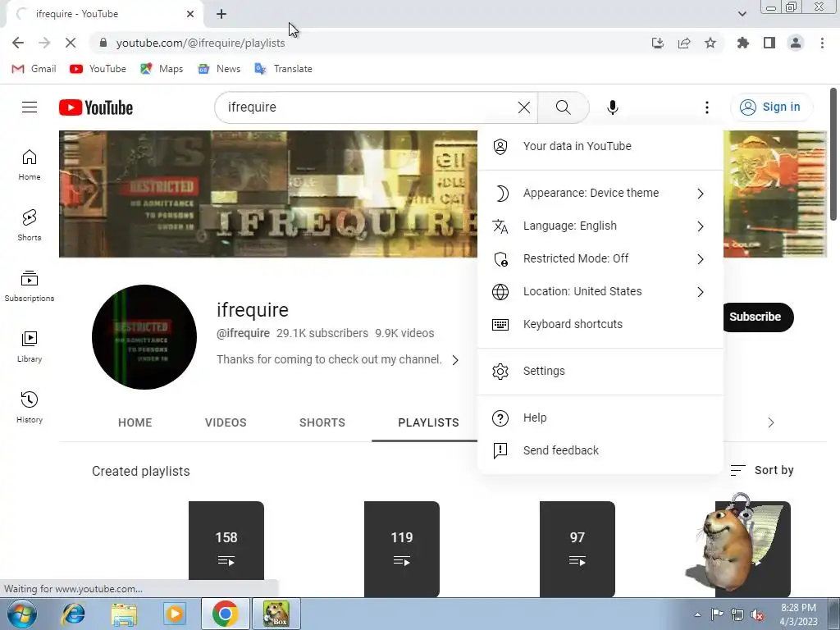840x630 pixels.
Task: Open the News bookmark
Action: (219, 69)
